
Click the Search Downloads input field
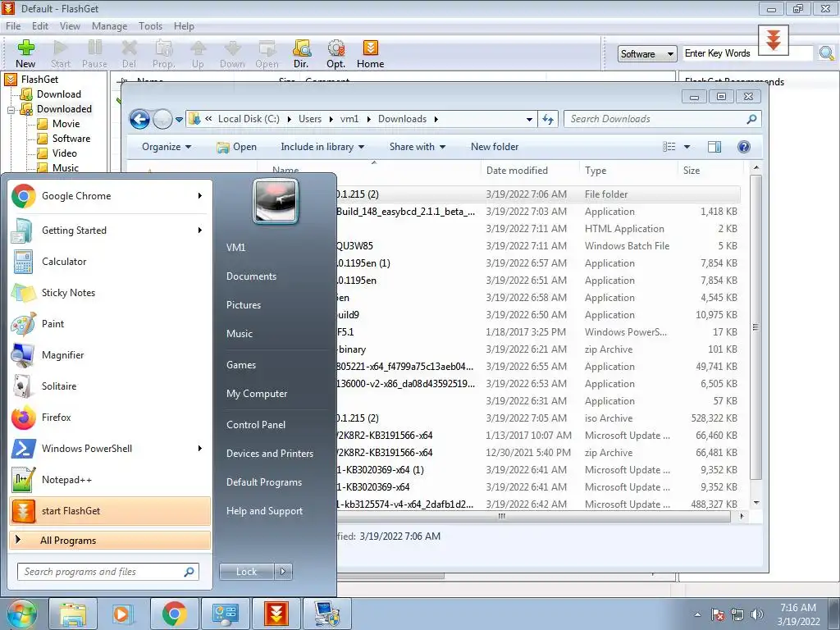click(x=663, y=119)
